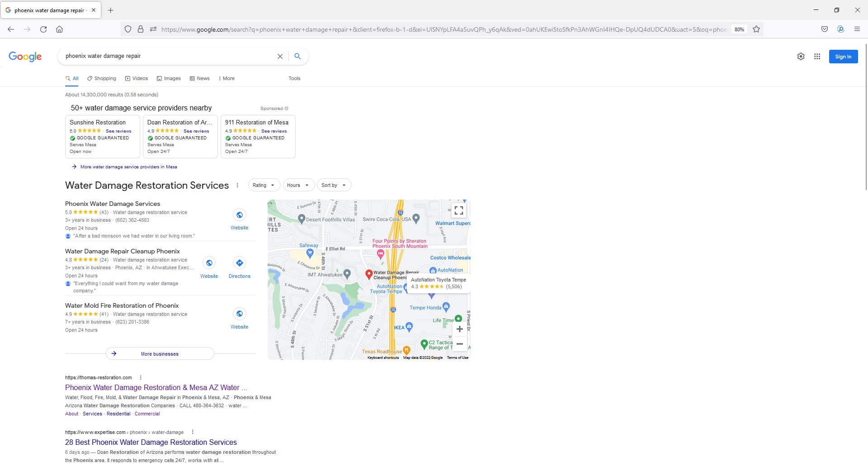The width and height of the screenshot is (868, 467).
Task: Reload the current page
Action: [x=43, y=29]
